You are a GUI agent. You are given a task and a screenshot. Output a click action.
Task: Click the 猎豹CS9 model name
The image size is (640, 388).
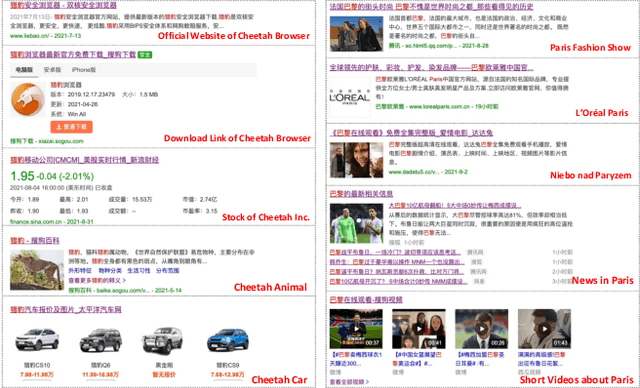click(228, 365)
